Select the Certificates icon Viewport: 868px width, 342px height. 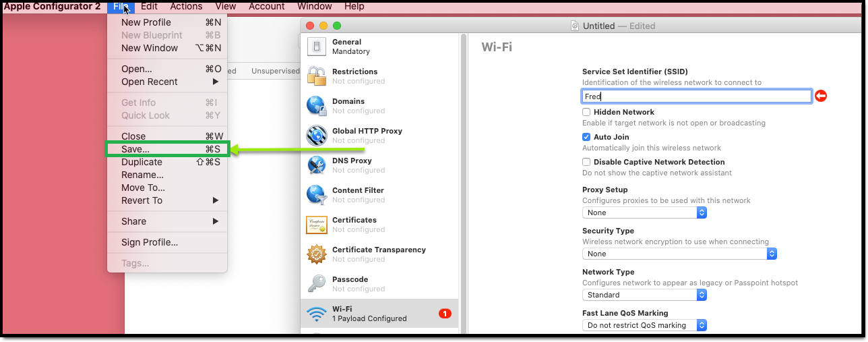click(317, 225)
